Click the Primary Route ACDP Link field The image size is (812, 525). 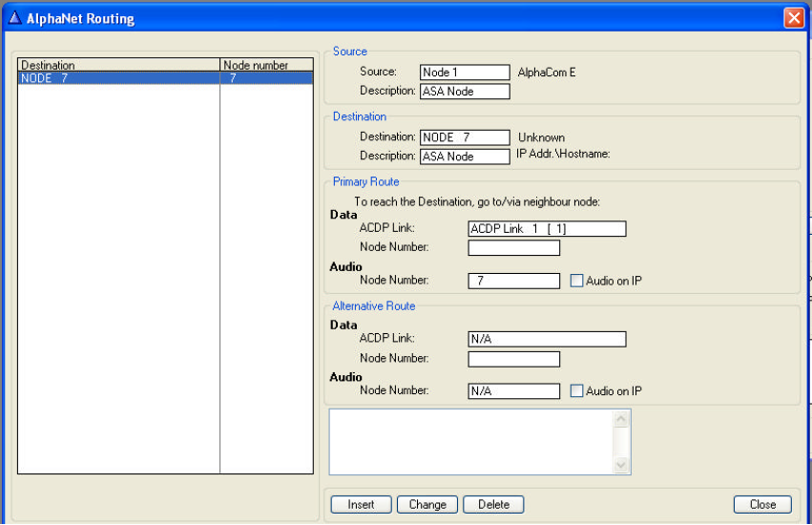[547, 229]
